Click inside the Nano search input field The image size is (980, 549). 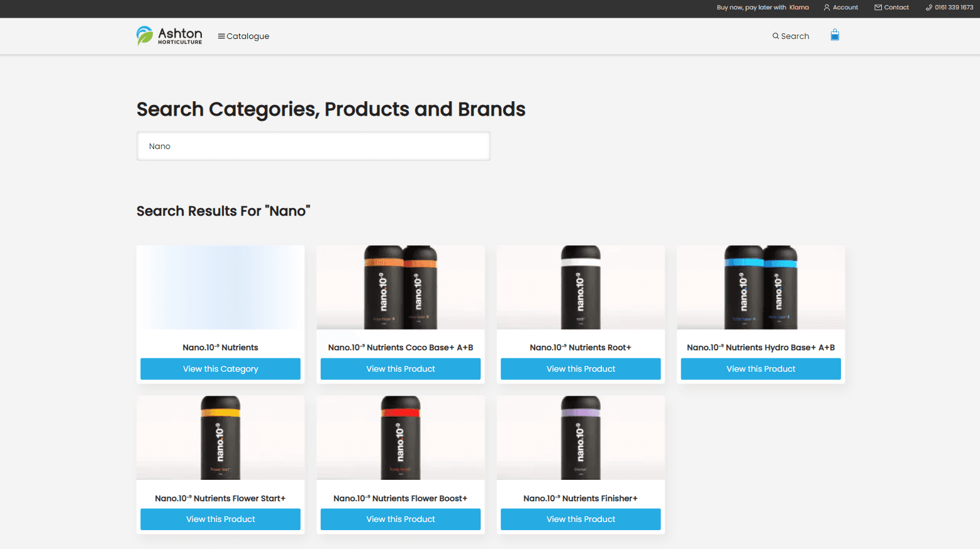(313, 146)
